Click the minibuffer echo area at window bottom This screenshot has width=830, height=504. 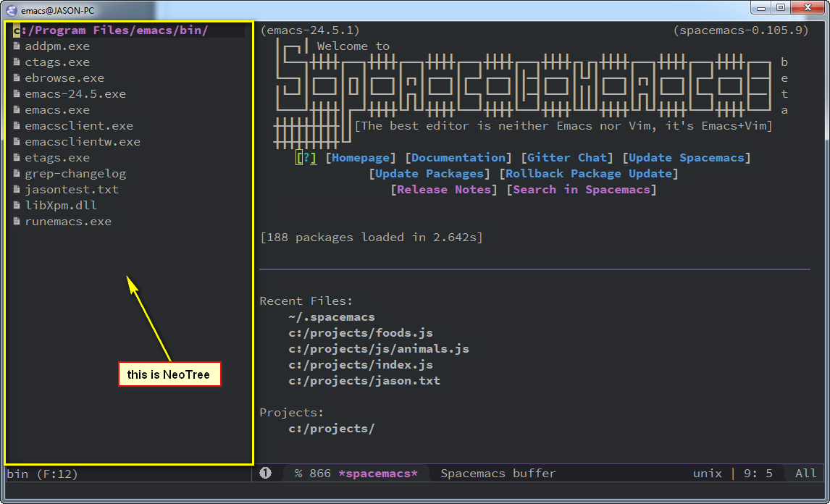click(x=415, y=490)
